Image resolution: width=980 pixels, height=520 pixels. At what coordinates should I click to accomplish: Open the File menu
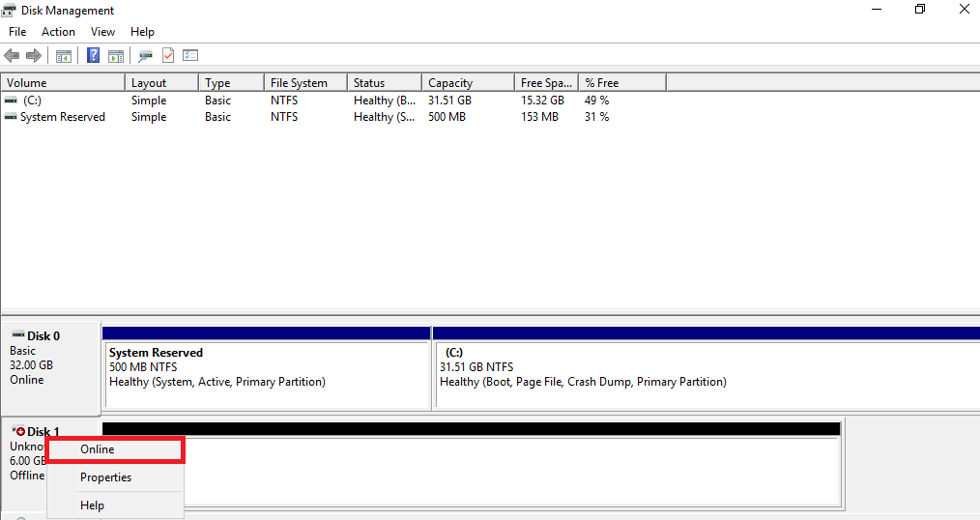(17, 32)
